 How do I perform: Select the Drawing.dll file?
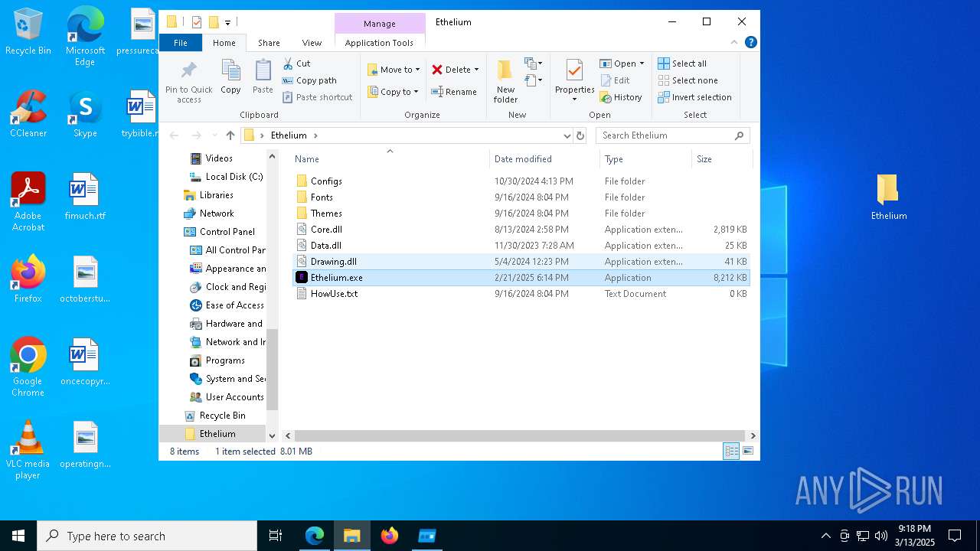pyautogui.click(x=521, y=262)
